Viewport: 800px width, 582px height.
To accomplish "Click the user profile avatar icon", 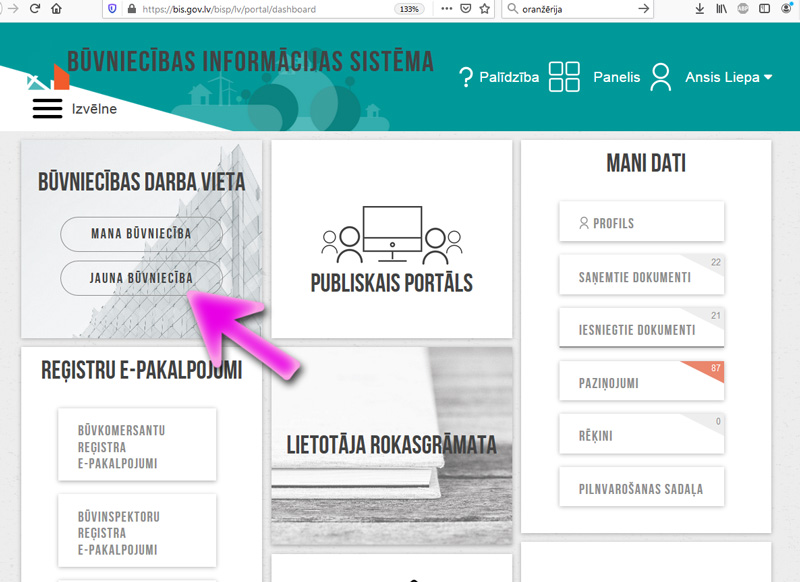I will coord(660,77).
